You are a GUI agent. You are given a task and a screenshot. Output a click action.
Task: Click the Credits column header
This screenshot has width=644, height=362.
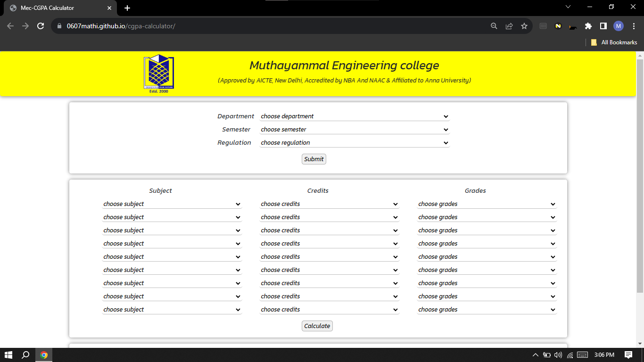pos(318,191)
